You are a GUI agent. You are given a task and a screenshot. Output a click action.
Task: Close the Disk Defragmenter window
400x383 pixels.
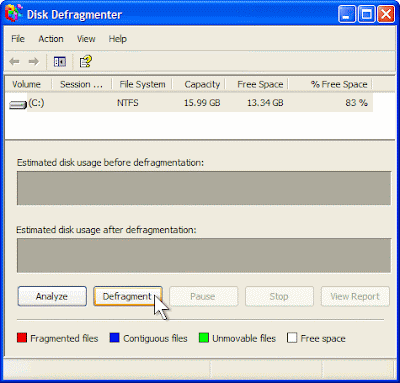click(x=386, y=14)
